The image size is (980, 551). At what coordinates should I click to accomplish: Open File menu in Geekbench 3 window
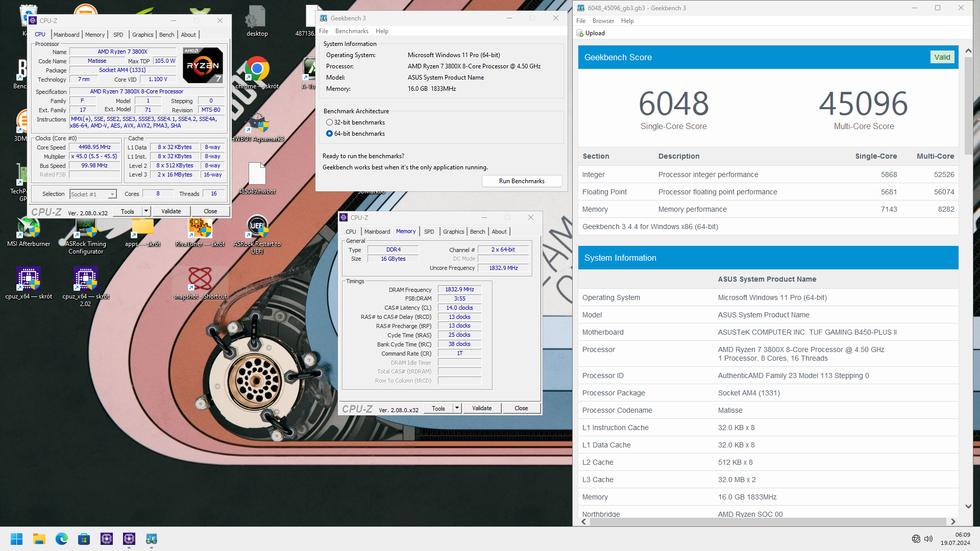[324, 31]
